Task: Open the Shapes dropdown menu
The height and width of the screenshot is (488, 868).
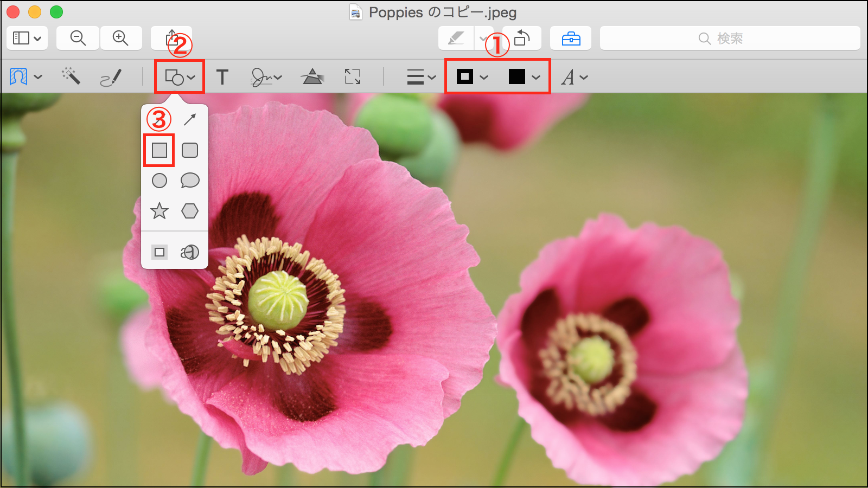Action: coord(180,77)
